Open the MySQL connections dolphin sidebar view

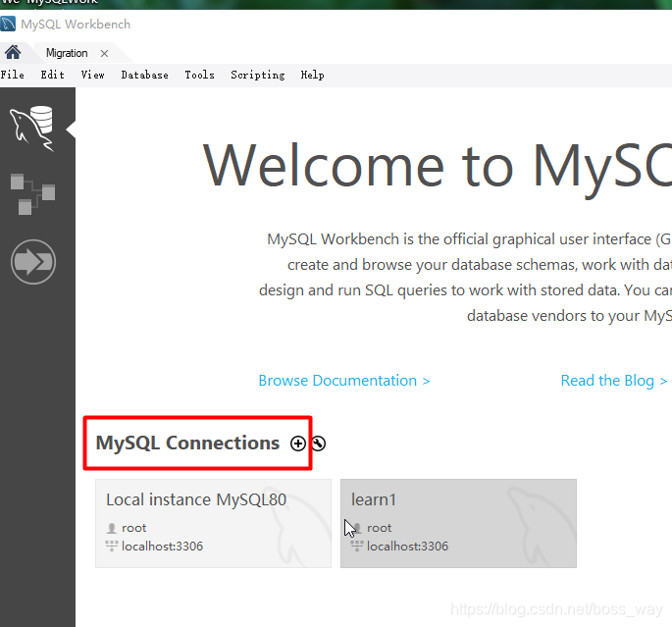click(x=31, y=129)
